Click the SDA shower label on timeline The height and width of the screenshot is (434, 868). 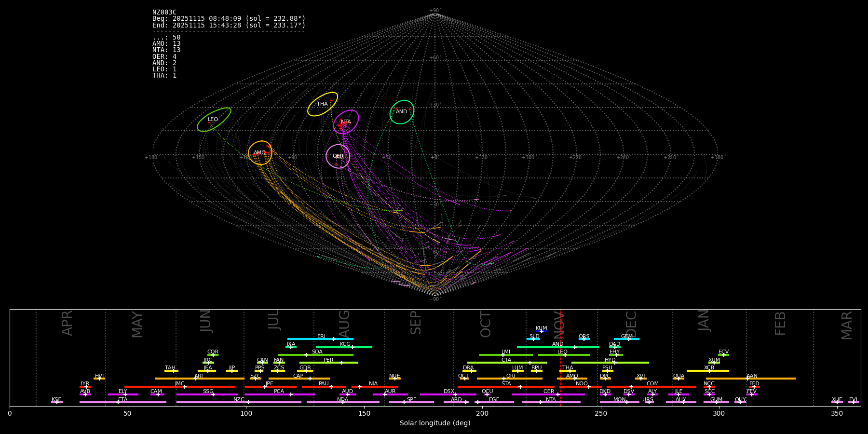click(x=317, y=352)
